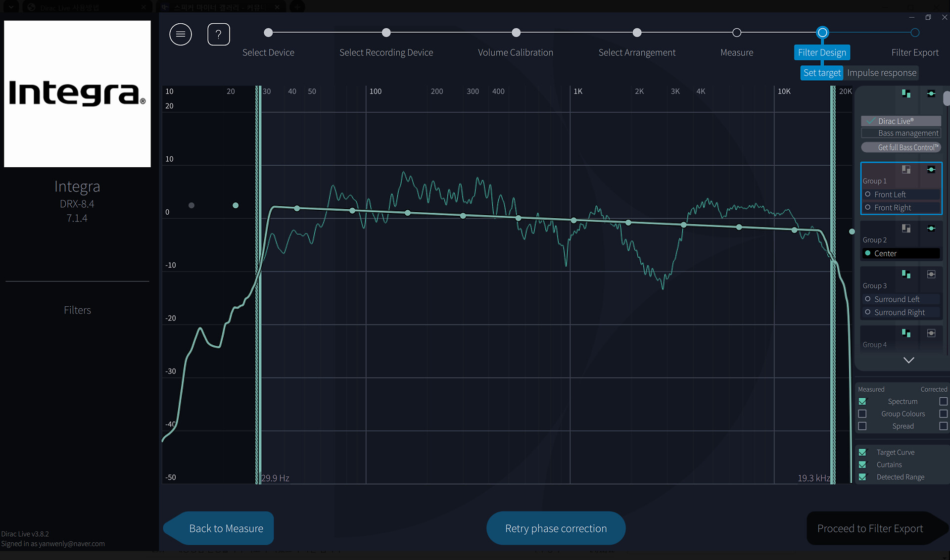Uncheck the Curtains checkbox
Viewport: 950px width, 560px height.
862,465
